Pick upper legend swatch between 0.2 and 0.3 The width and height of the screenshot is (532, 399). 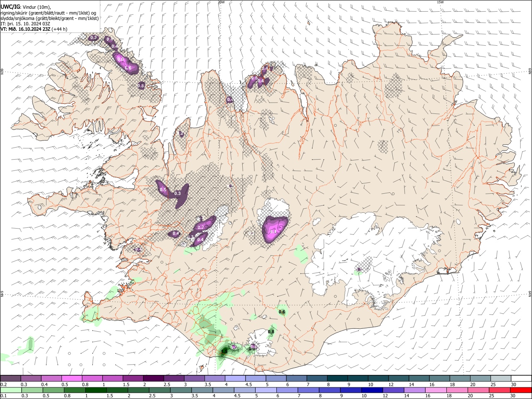pos(10,379)
